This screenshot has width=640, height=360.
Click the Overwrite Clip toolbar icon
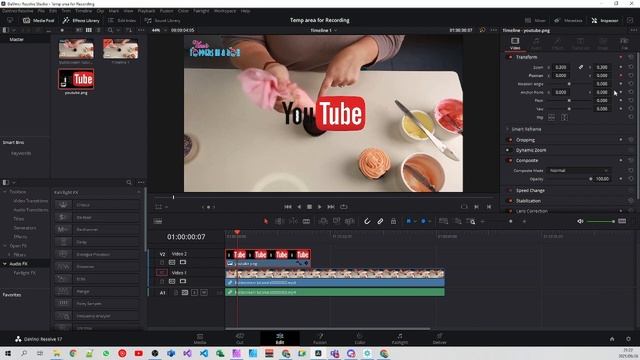[336, 221]
